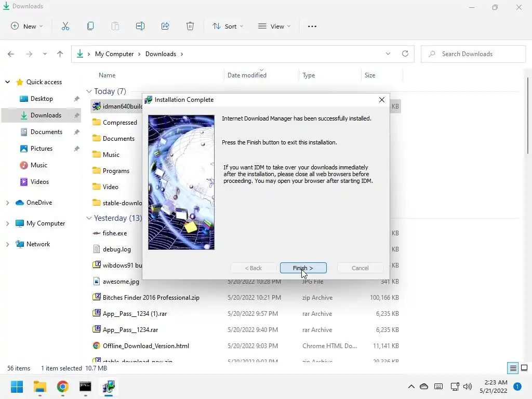The height and width of the screenshot is (399, 532).
Task: Click the Refresh icon beside address bar
Action: tap(405, 54)
